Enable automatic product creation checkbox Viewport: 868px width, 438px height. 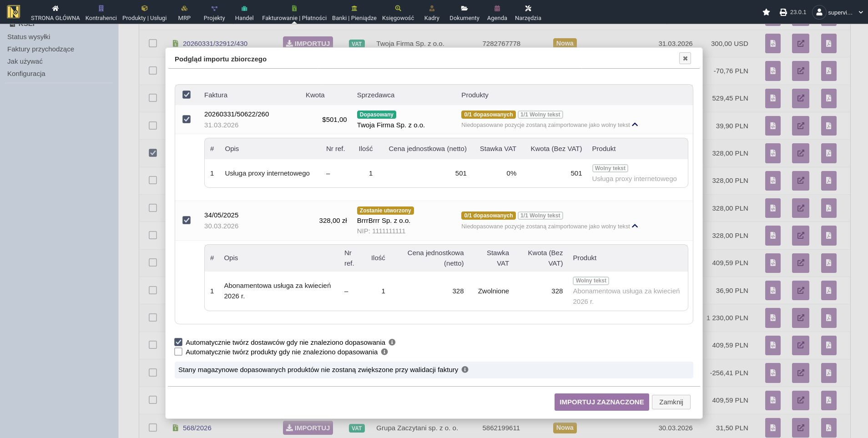pos(178,352)
